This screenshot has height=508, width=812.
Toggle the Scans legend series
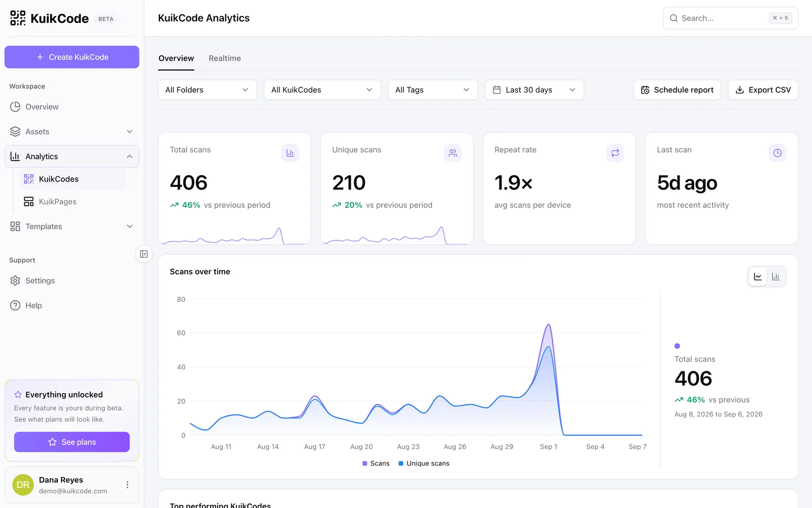pyautogui.click(x=376, y=463)
